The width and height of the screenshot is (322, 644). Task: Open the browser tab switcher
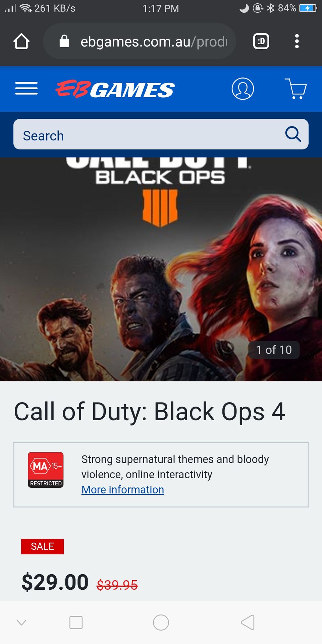coord(261,41)
